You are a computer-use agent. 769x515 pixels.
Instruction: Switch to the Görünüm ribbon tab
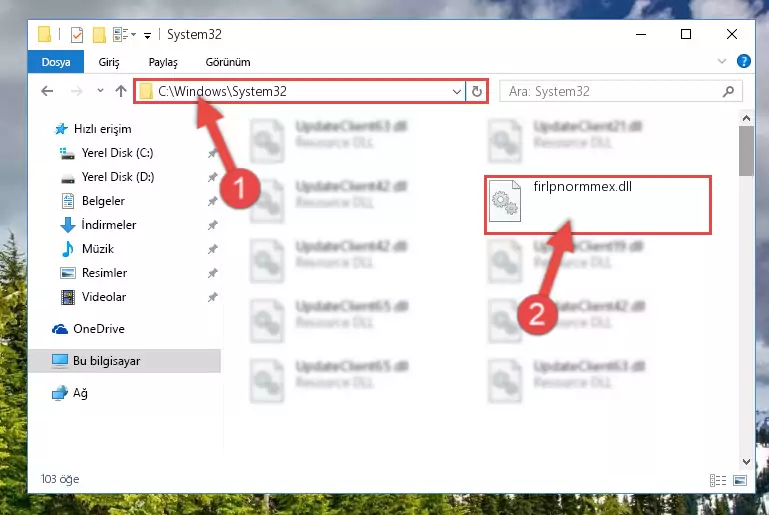228,62
